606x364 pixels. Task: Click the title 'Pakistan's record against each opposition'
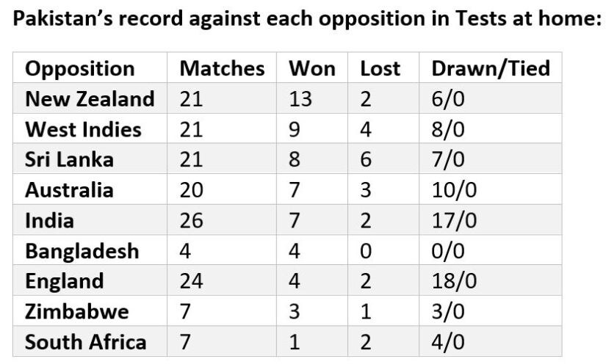(307, 18)
